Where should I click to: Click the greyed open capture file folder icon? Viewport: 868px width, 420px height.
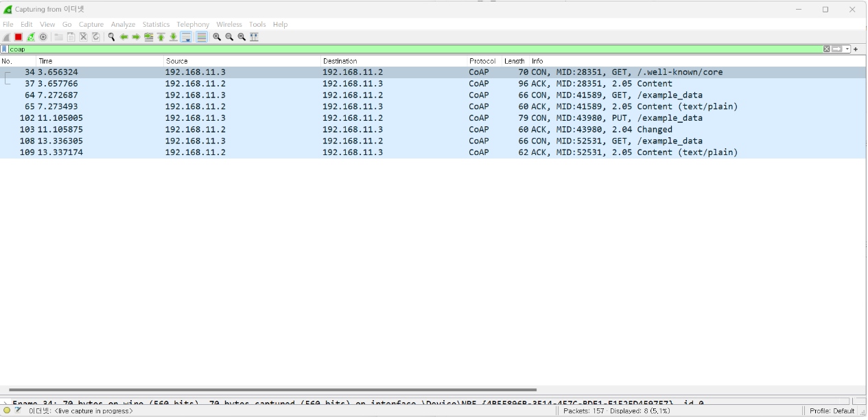click(59, 37)
